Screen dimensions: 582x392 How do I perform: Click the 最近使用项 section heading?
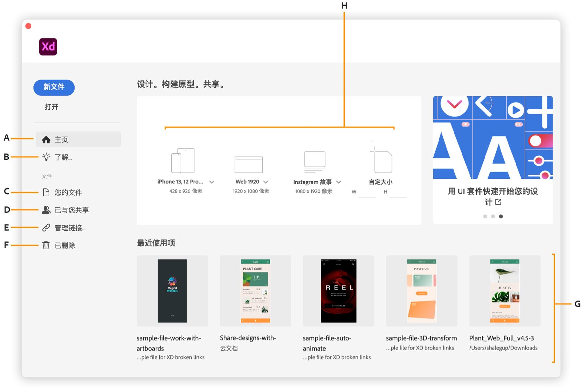(156, 243)
